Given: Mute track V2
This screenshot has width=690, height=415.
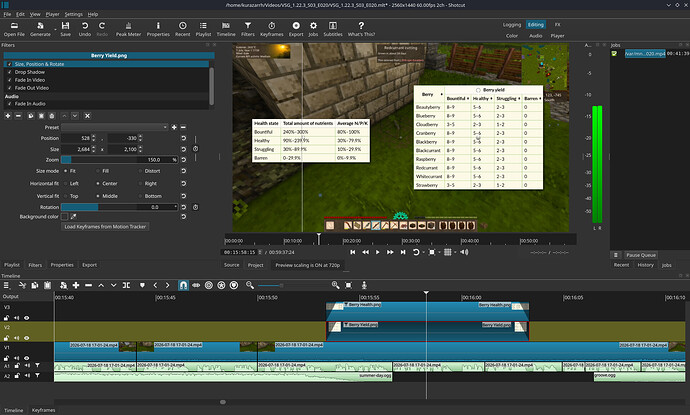Looking at the screenshot, I should click(x=16, y=338).
